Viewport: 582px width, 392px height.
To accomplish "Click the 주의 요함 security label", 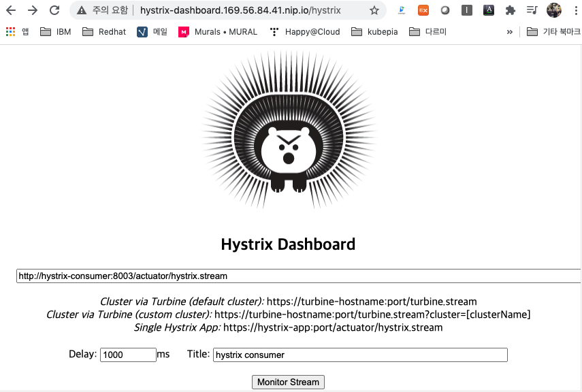I will tap(110, 10).
